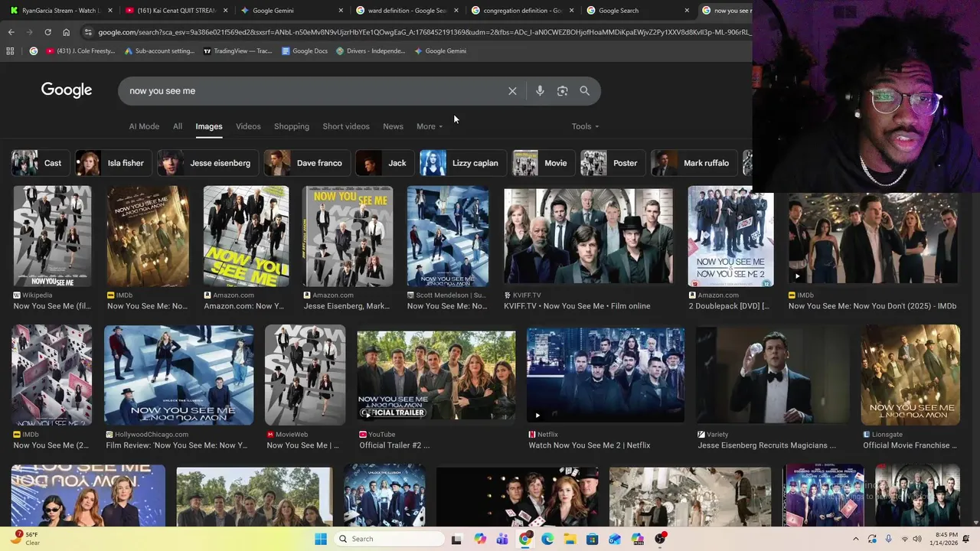This screenshot has height=551, width=980.
Task: Open Windows Start menu
Action: click(x=321, y=539)
